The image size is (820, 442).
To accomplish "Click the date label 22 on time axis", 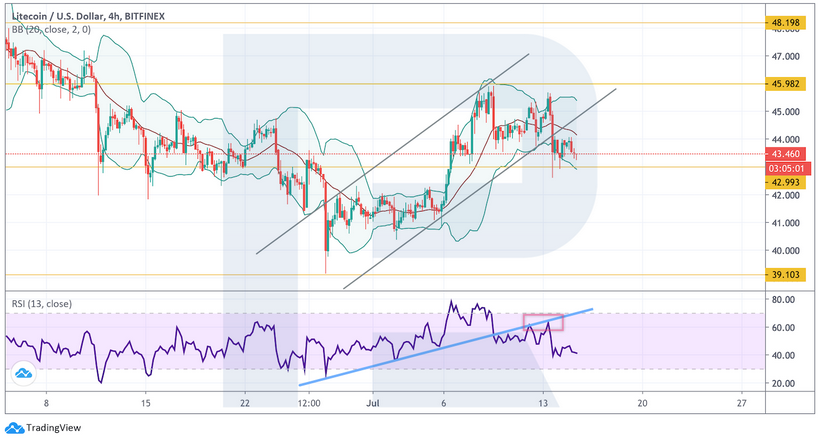I will pos(245,403).
